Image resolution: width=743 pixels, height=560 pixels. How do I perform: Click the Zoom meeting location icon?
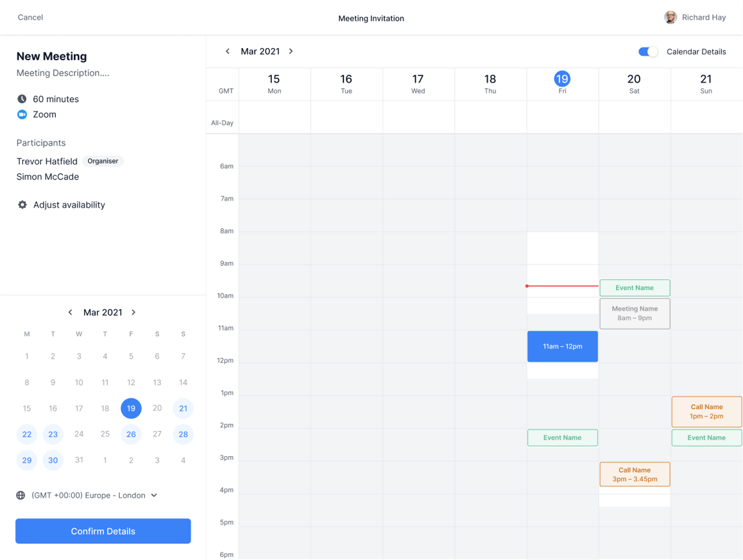click(22, 114)
